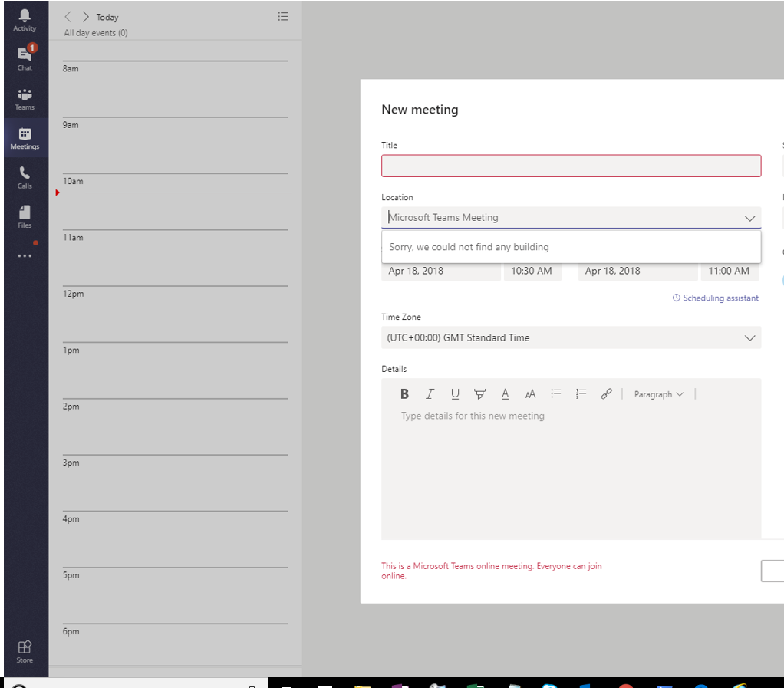Viewport: 784px width, 688px height.
Task: Click the 'All day events (0)' label
Action: tap(96, 33)
